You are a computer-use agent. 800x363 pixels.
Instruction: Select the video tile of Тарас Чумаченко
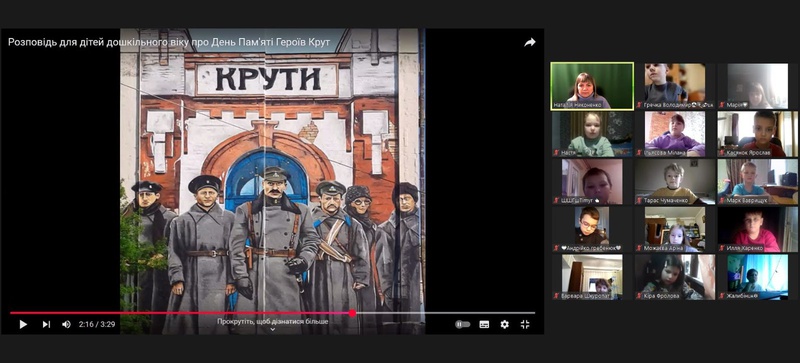675,181
